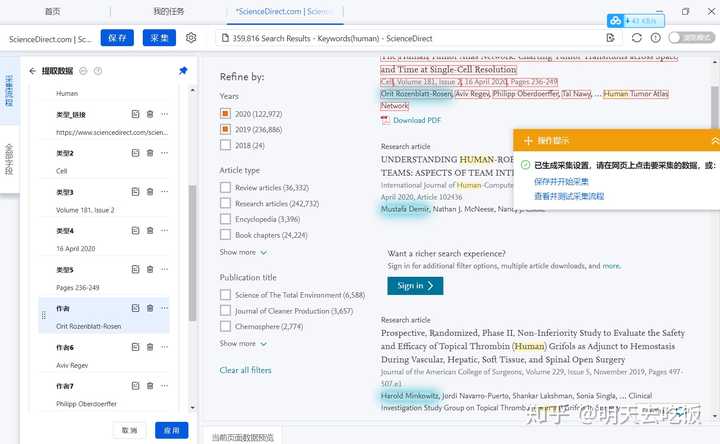Click the blue 保存 button
The height and width of the screenshot is (444, 720).
pyautogui.click(x=117, y=38)
